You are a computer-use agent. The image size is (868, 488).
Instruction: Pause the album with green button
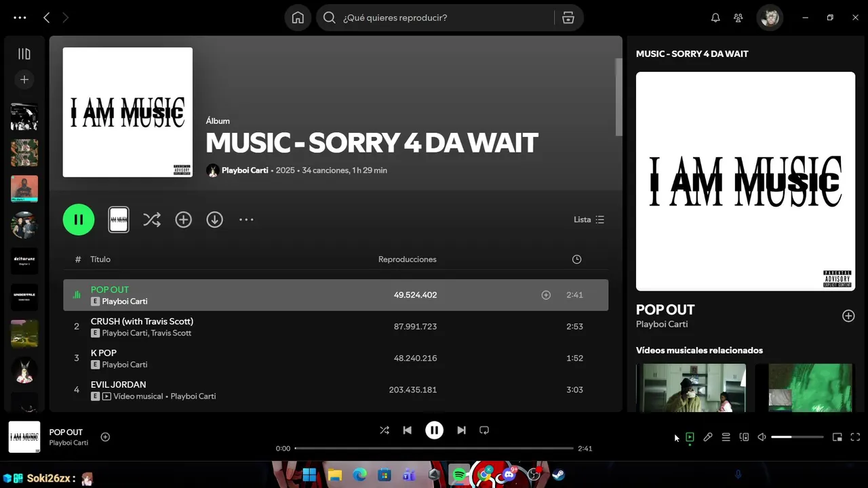[x=79, y=220]
